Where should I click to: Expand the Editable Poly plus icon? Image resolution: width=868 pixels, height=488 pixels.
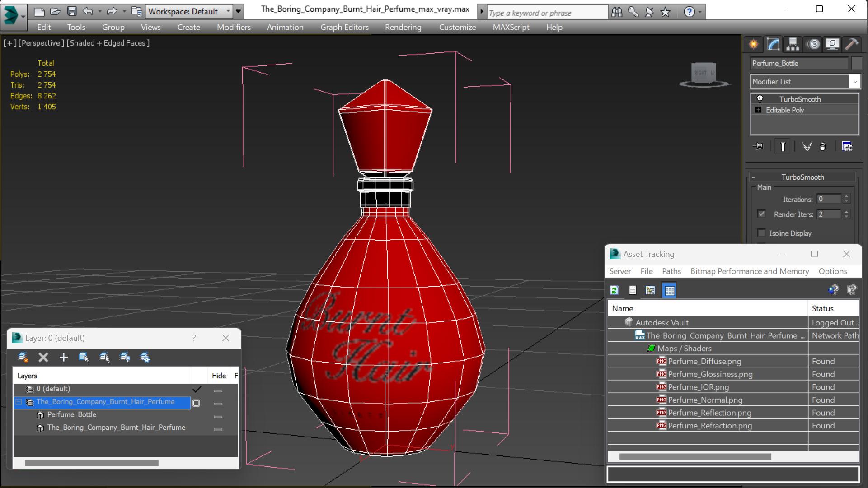pos(758,110)
